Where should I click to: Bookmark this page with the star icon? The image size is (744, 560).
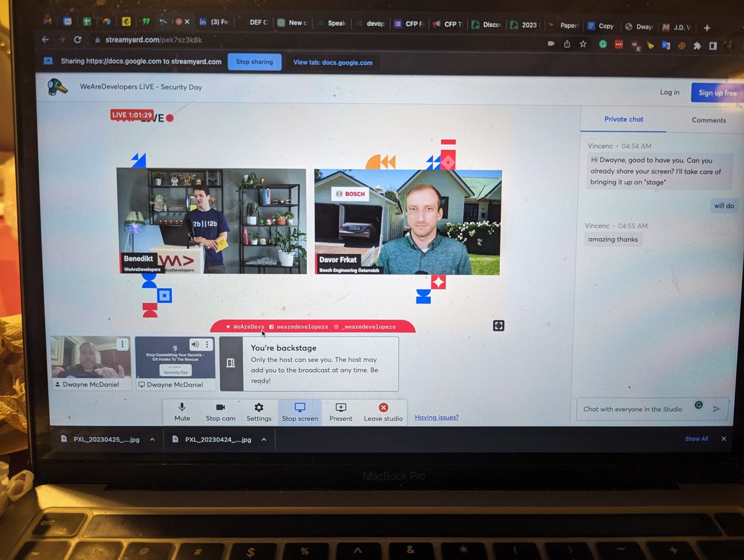pyautogui.click(x=583, y=44)
